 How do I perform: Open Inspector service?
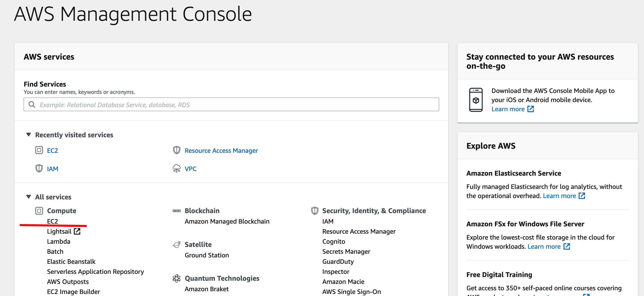[336, 272]
